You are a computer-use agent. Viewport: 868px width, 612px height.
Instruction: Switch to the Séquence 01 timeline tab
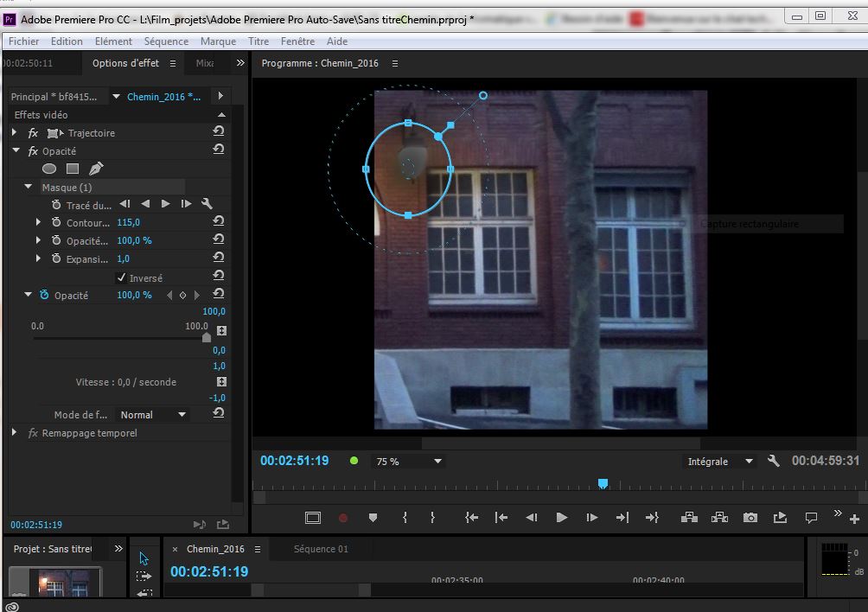tap(321, 549)
